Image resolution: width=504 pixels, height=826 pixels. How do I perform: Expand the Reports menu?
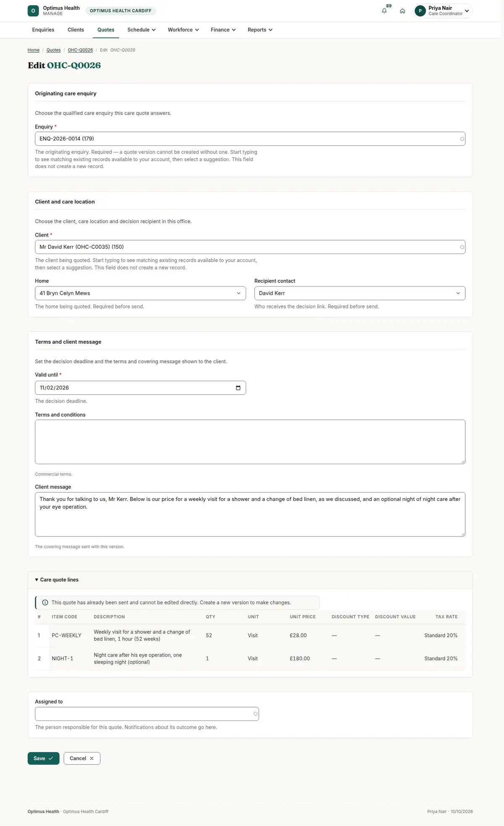tap(260, 30)
